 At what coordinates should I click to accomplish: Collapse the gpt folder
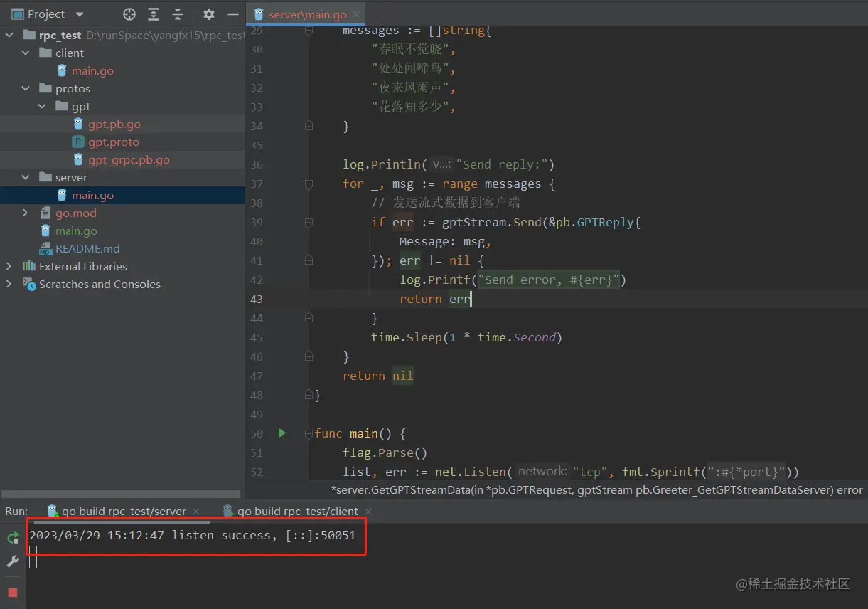pyautogui.click(x=43, y=106)
